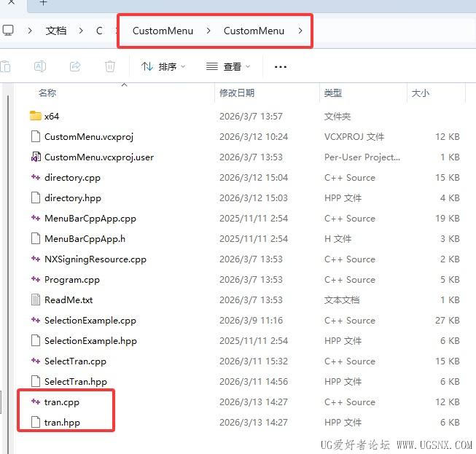Click the chevron after 文档 breadcrumb
This screenshot has height=454, width=476.
click(81, 31)
